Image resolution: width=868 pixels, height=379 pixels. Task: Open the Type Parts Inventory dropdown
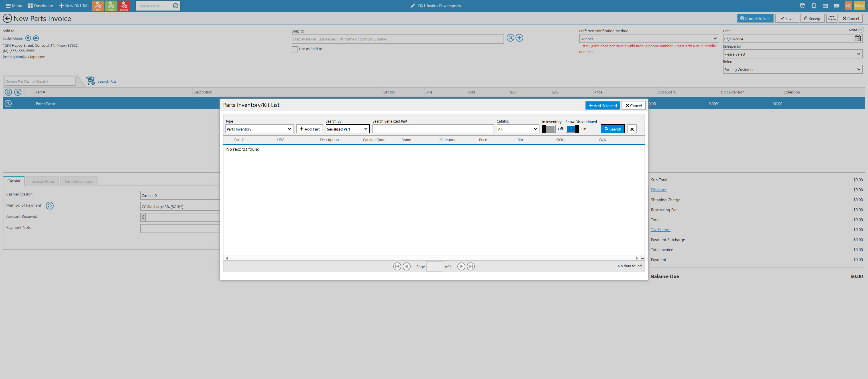259,129
